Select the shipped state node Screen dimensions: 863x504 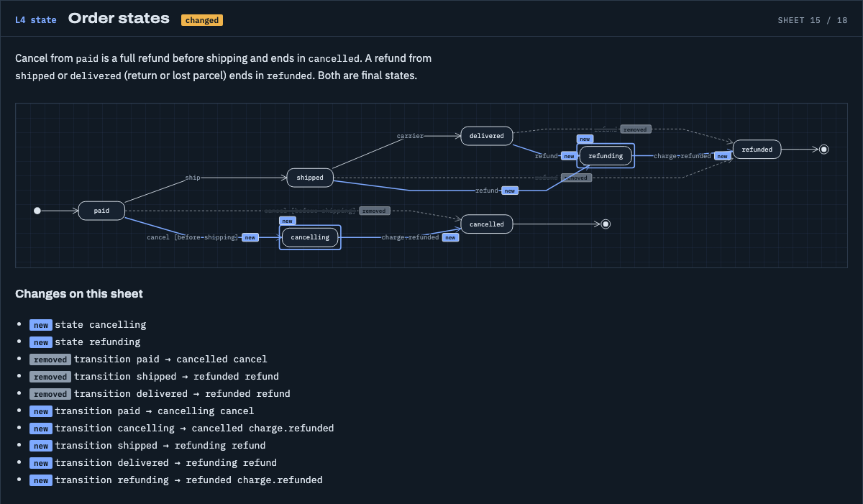pos(310,178)
